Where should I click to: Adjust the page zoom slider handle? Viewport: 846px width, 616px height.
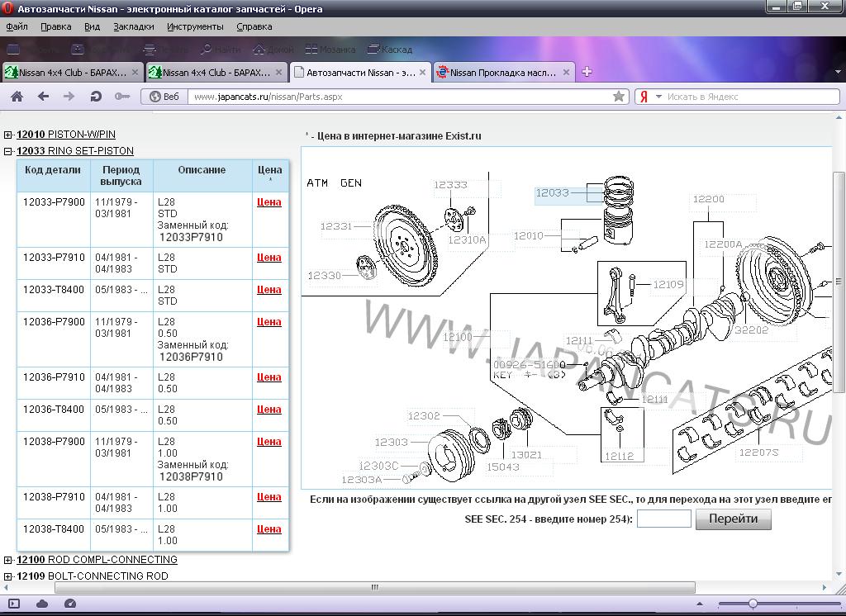pos(753,604)
